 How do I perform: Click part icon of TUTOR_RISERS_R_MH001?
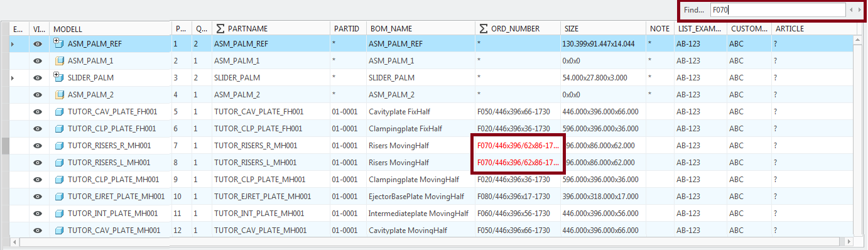60,146
